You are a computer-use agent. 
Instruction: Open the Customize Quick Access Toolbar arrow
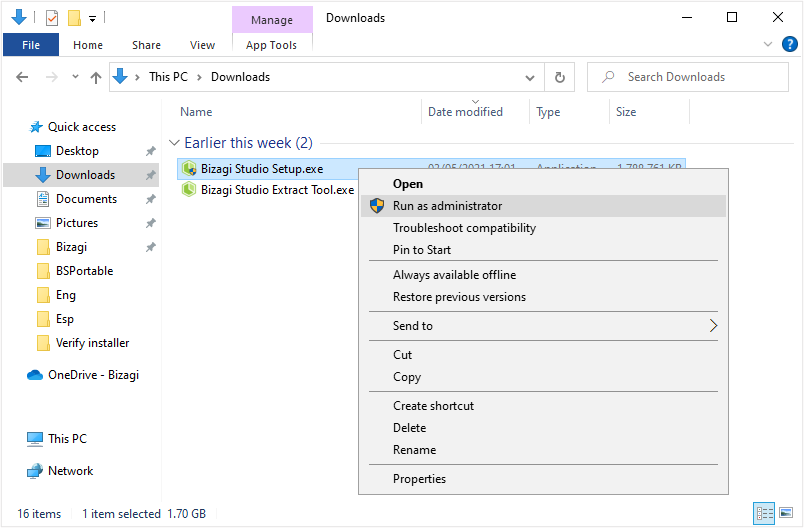pos(92,19)
